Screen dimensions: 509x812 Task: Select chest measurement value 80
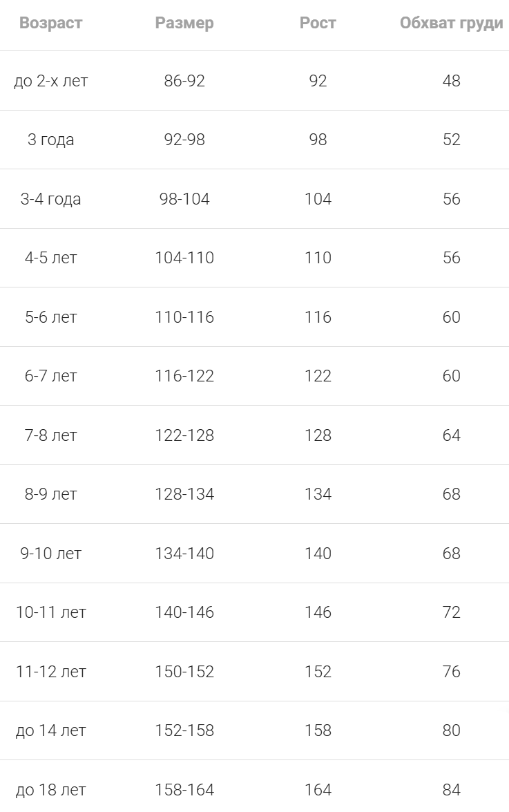[451, 730]
